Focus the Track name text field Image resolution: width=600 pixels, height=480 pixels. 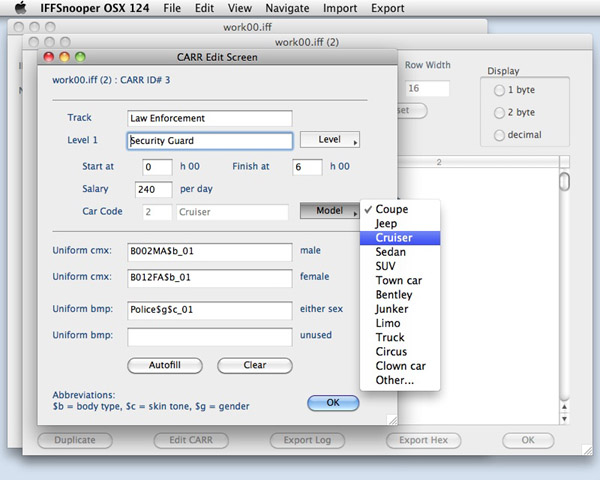[x=209, y=118]
